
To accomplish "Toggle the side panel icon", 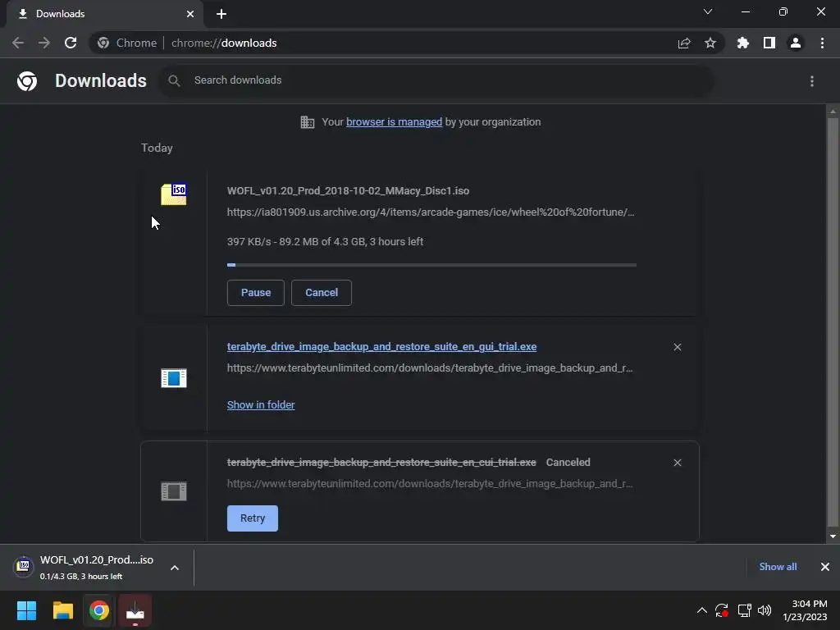I will (769, 43).
